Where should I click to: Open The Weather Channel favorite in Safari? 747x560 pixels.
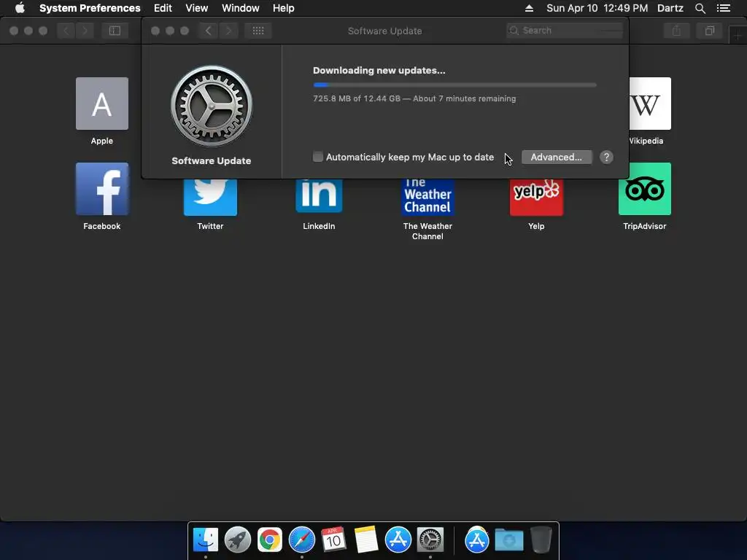(x=427, y=197)
